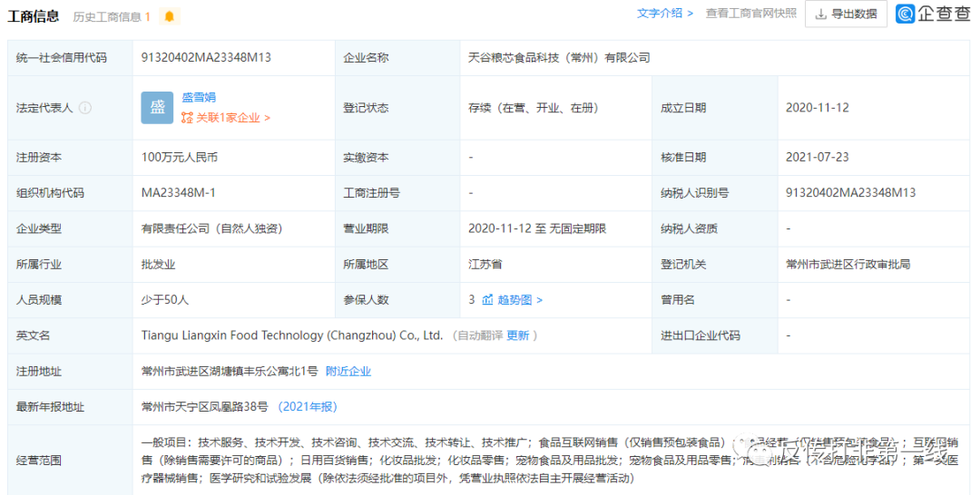Image resolution: width=980 pixels, height=495 pixels.
Task: Click business term 2020-11-12 至 无固定期限
Action: pyautogui.click(x=537, y=228)
